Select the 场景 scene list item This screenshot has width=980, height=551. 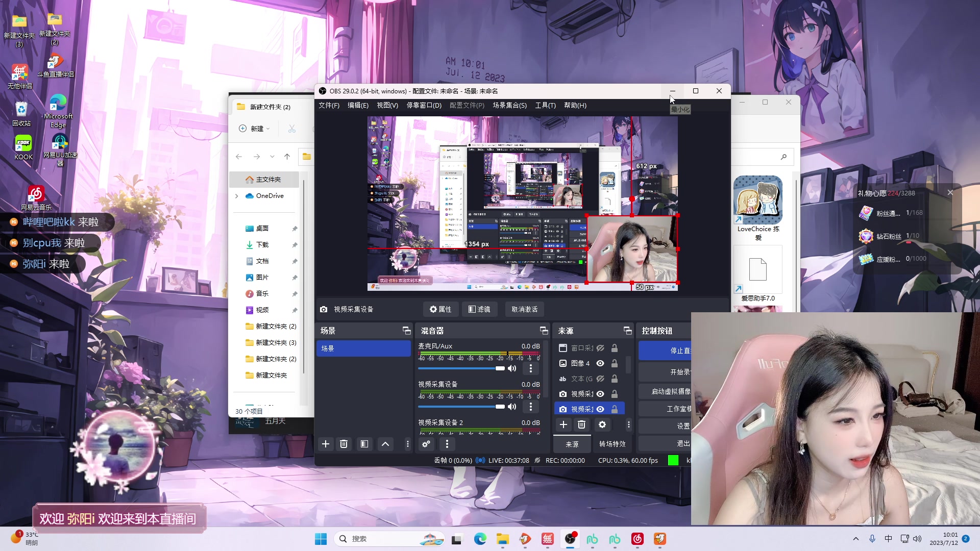pos(363,348)
